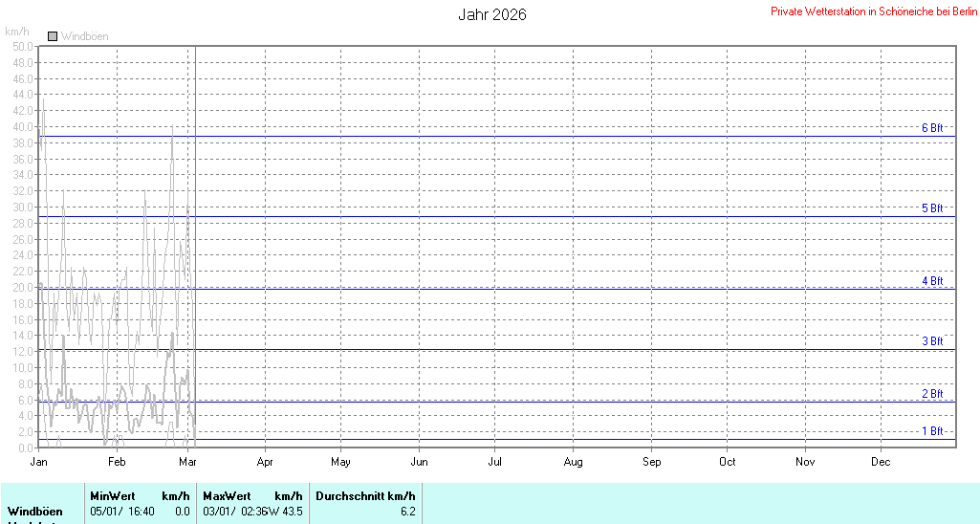Open Private Wetterstation in Schöneiche bei Berlin link
Screen dimensions: 980x524
click(874, 11)
